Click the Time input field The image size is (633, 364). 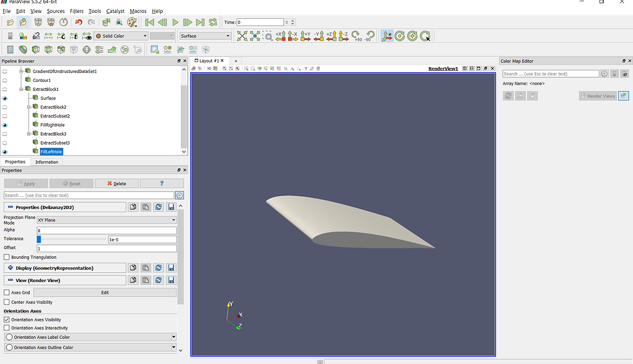click(260, 22)
